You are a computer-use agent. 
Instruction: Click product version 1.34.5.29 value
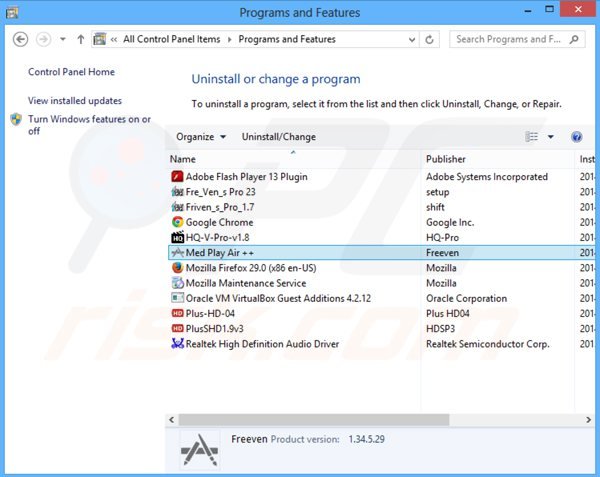pyautogui.click(x=366, y=439)
